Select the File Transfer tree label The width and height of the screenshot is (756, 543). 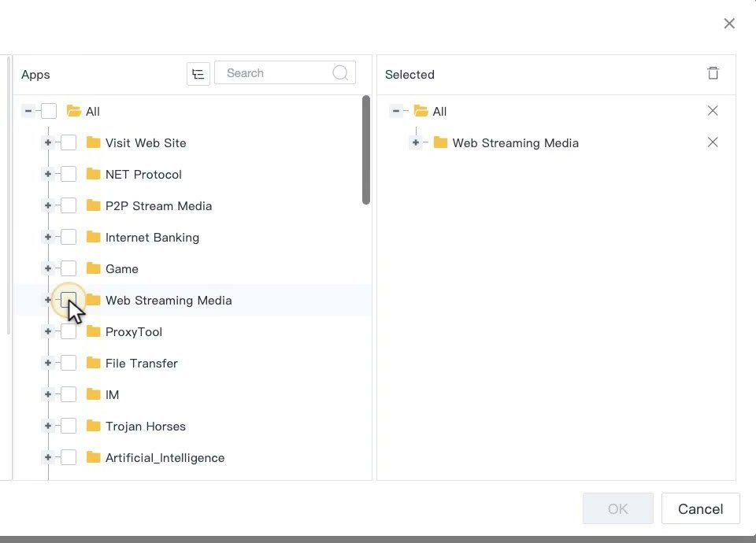pos(141,364)
